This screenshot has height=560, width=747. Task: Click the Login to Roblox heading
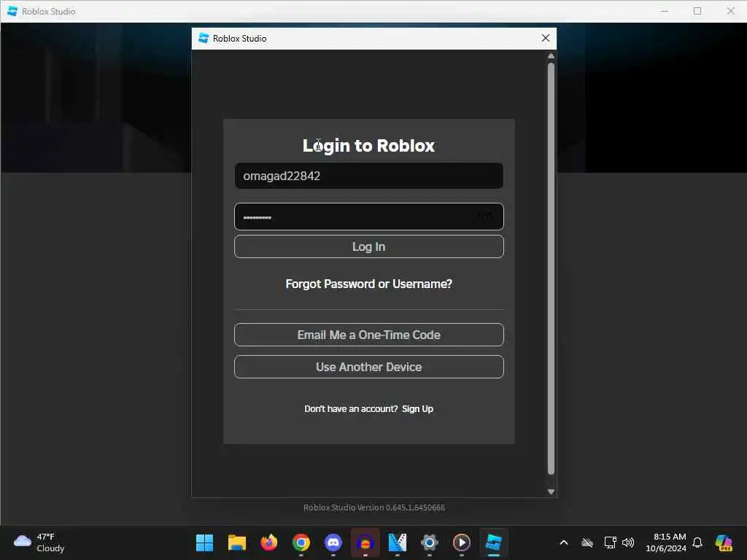368,145
